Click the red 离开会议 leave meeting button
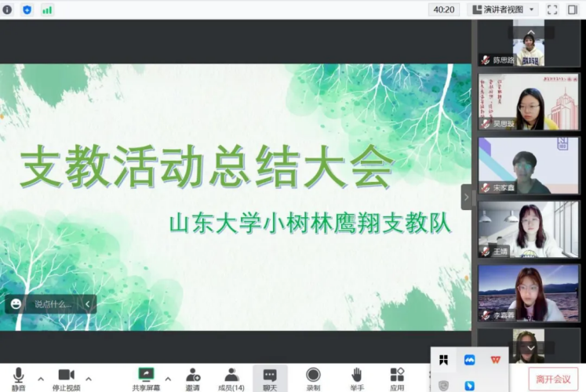Viewport: 586px width, 392px height. click(552, 379)
